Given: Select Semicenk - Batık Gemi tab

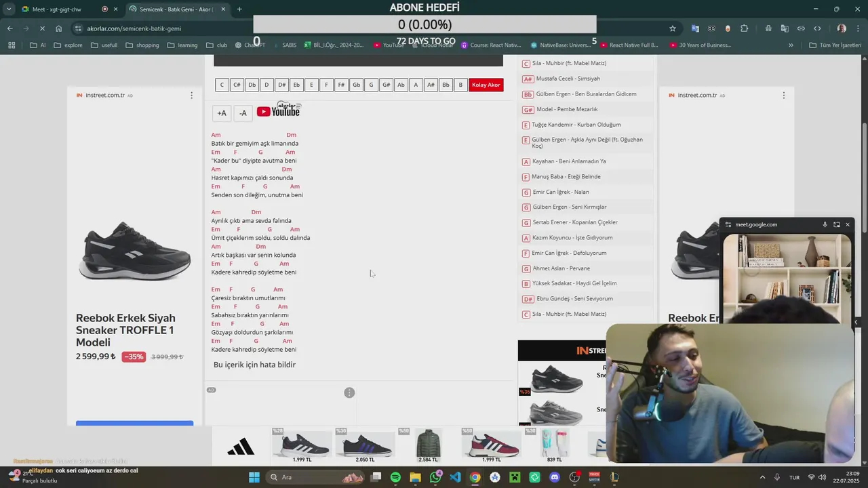Looking at the screenshot, I should 176,9.
